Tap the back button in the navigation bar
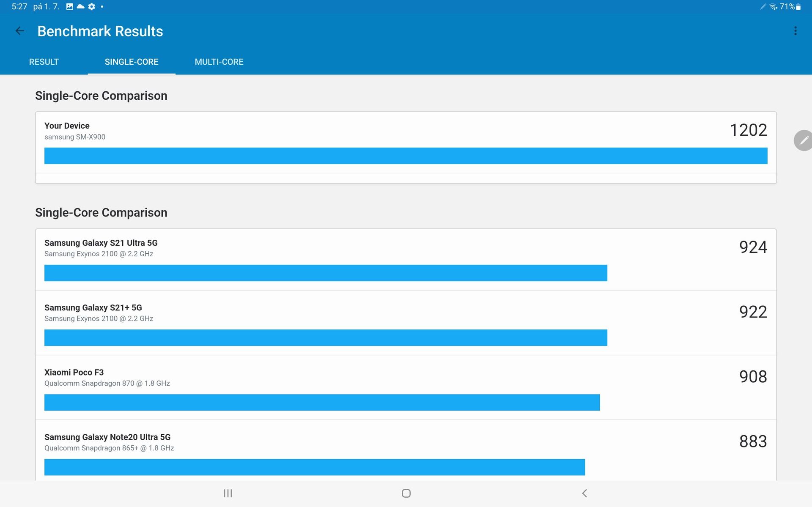812x507 pixels. 584,493
